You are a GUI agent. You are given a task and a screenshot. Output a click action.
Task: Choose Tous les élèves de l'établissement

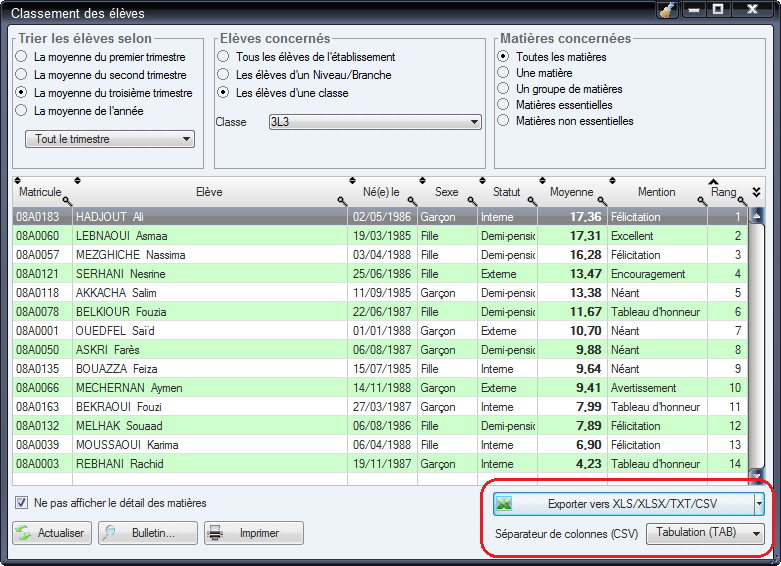[x=223, y=56]
